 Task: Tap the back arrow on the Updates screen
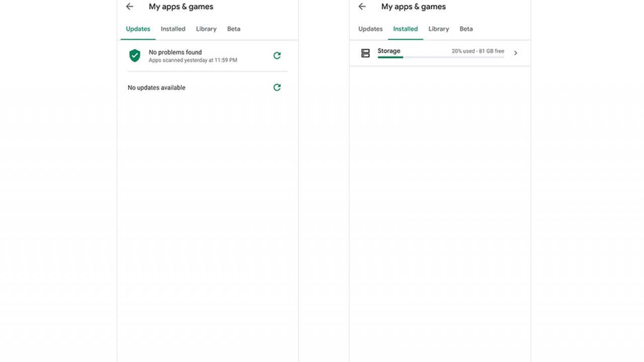pos(130,7)
